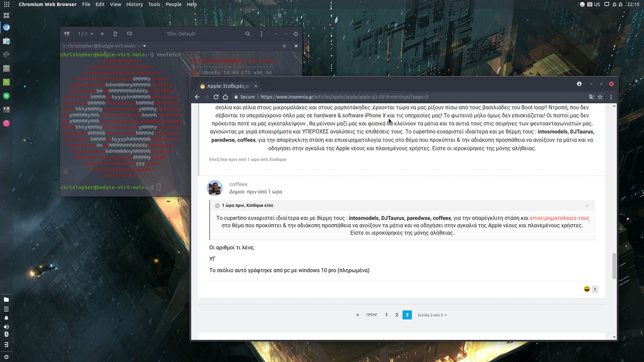Maximize the Tilix terminal pane
Screen dimensions: 644x362
[x=284, y=46]
